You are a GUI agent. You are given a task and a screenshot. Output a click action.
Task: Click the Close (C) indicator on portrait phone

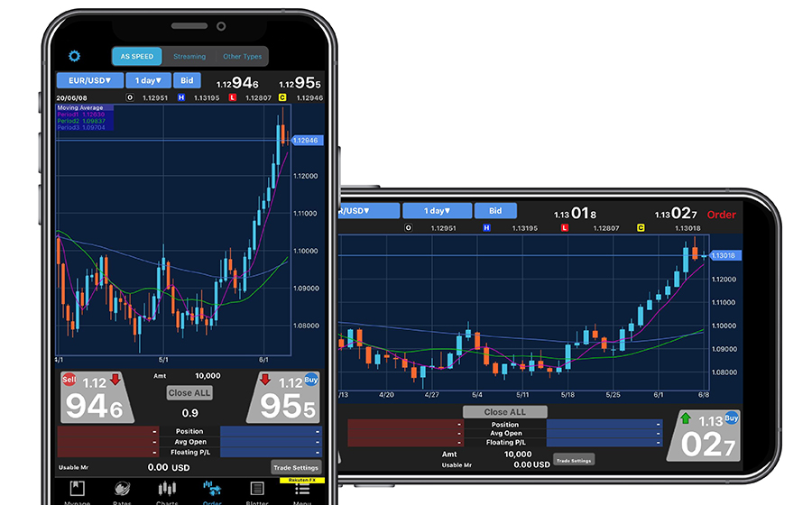coord(282,97)
